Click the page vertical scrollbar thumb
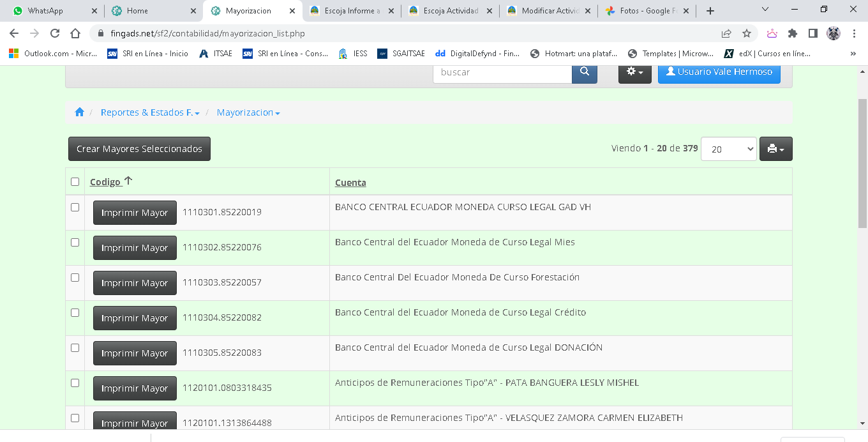The height and width of the screenshot is (442, 868). coord(862,163)
